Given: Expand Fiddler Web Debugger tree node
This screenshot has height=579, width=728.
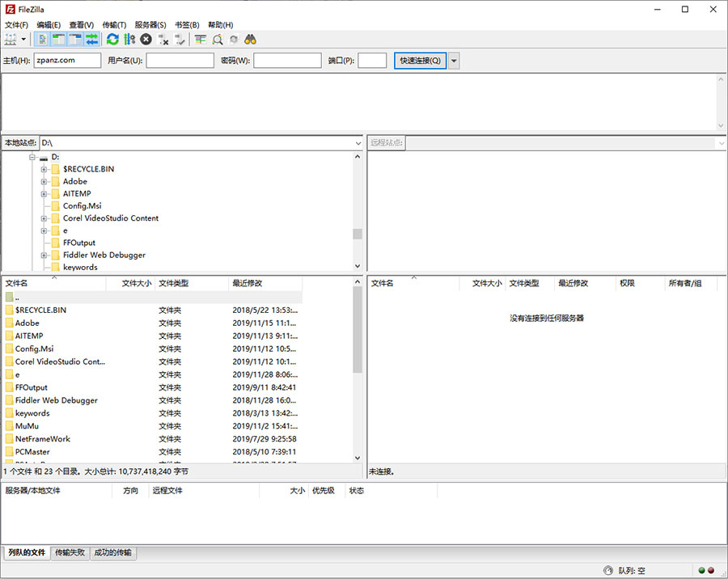Looking at the screenshot, I should [x=44, y=255].
